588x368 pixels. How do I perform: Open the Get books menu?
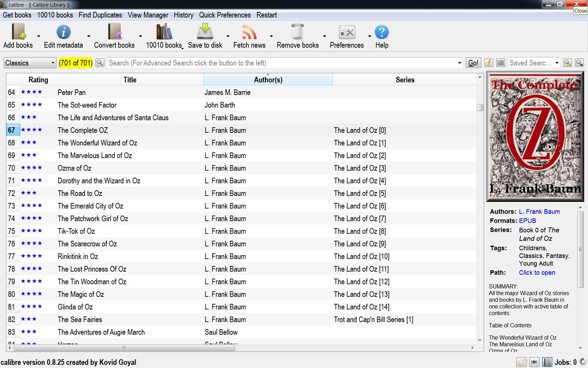click(17, 15)
